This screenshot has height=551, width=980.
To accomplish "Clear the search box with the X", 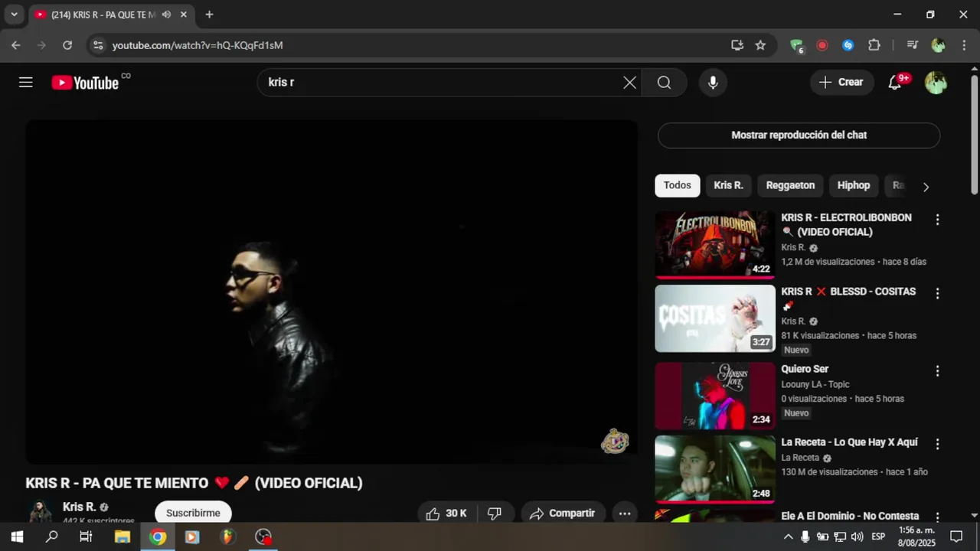I will [x=629, y=83].
